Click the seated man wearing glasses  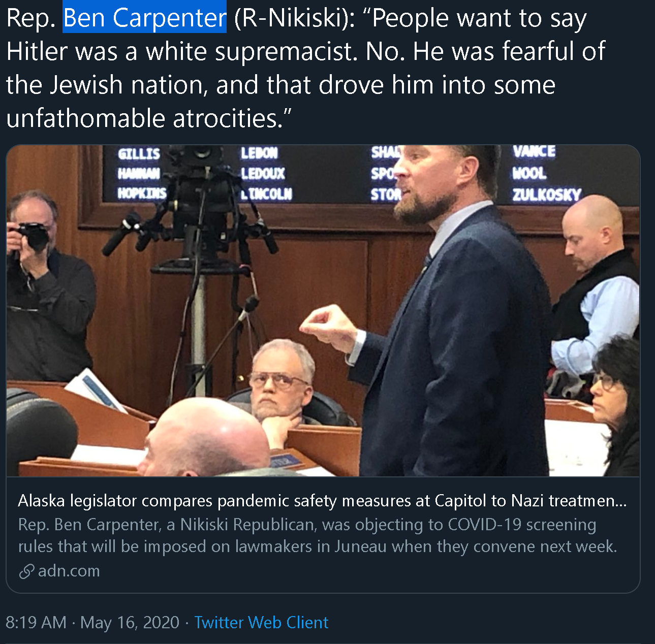pyautogui.click(x=278, y=383)
